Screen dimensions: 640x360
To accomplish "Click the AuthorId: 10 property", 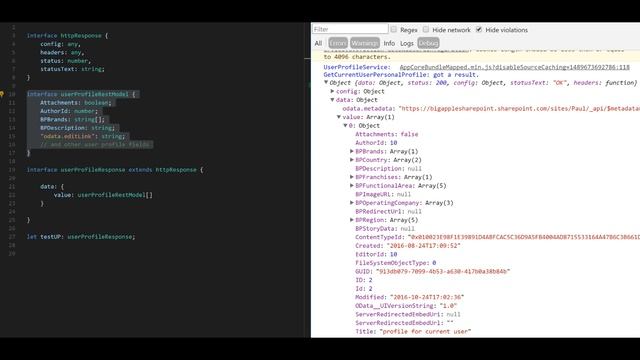I will coord(376,143).
